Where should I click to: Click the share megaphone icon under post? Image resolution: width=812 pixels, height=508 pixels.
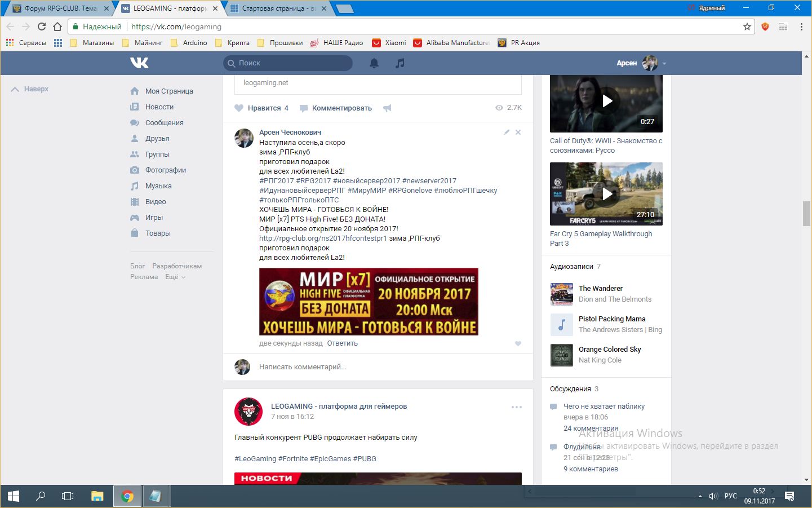(x=387, y=108)
